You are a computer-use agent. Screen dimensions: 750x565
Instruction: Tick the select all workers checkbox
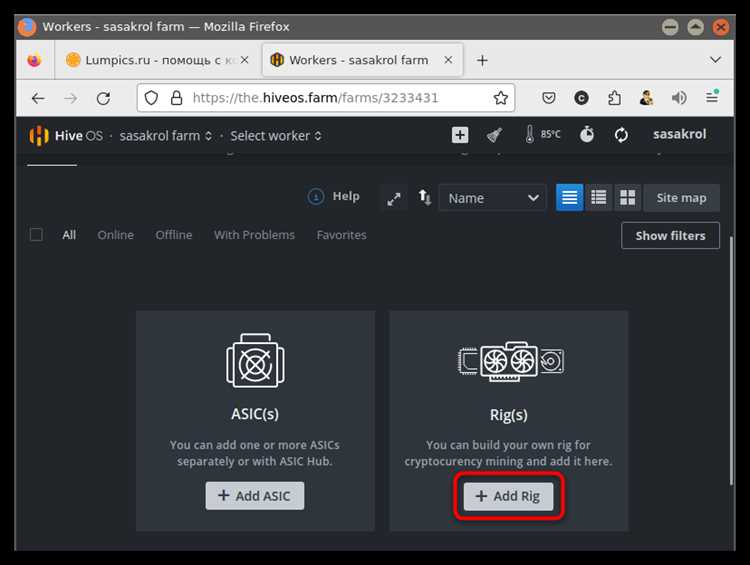36,234
